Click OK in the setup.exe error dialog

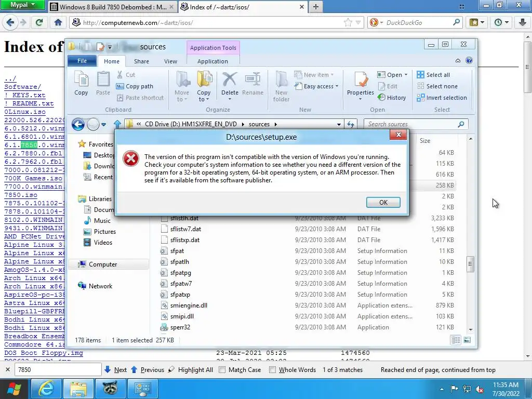(x=383, y=202)
